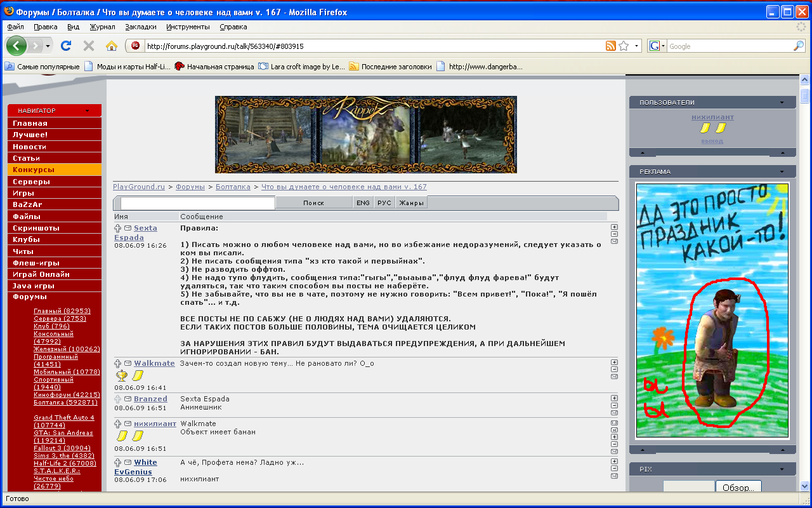
Task: Click the forum search text field
Action: point(197,203)
